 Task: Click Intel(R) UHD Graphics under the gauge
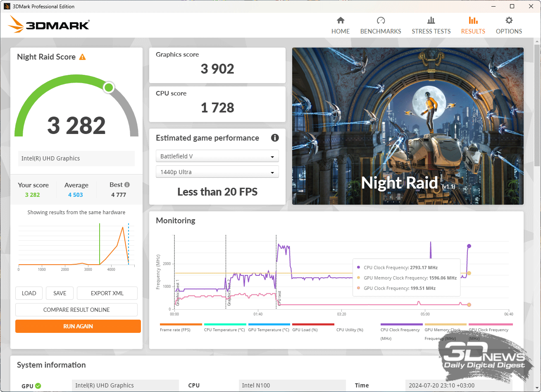pos(76,158)
